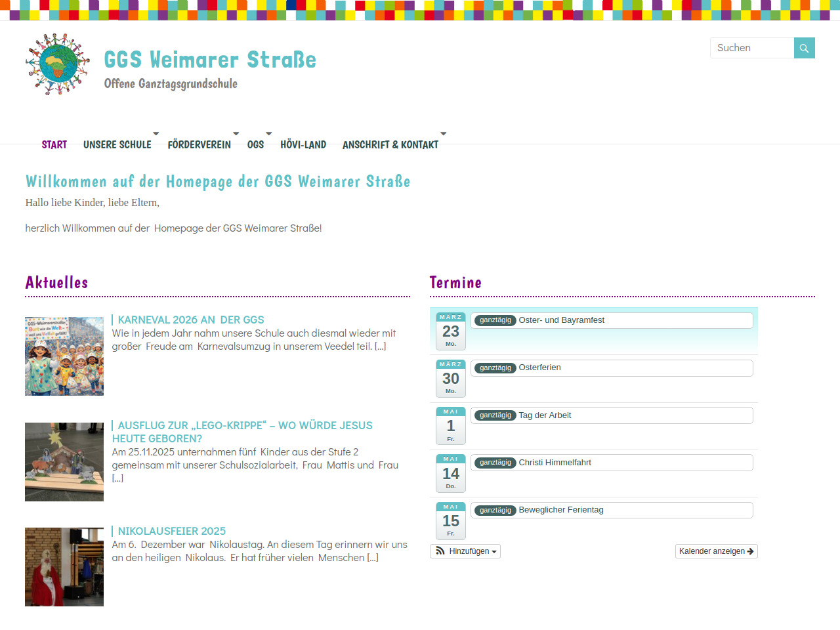The height and width of the screenshot is (630, 840).
Task: Click the search magnifier button
Action: (x=804, y=48)
